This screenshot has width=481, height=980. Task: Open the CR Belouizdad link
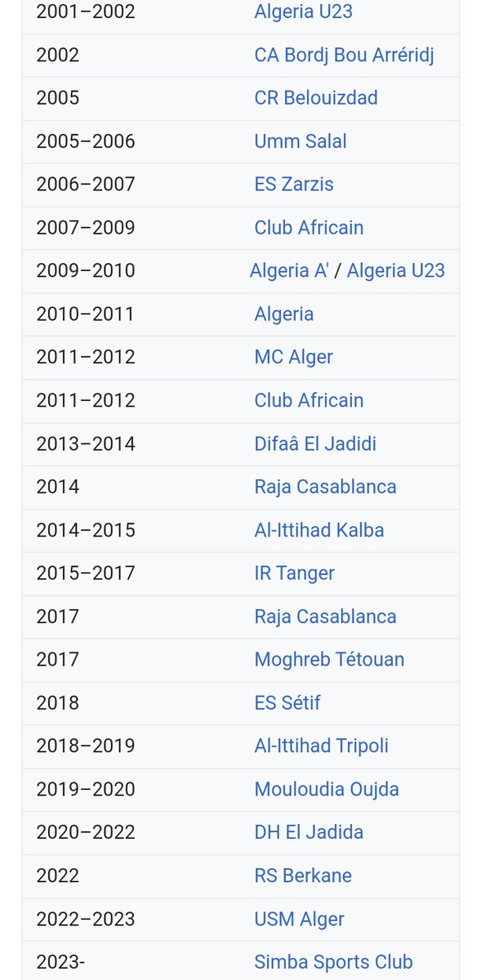tap(316, 98)
